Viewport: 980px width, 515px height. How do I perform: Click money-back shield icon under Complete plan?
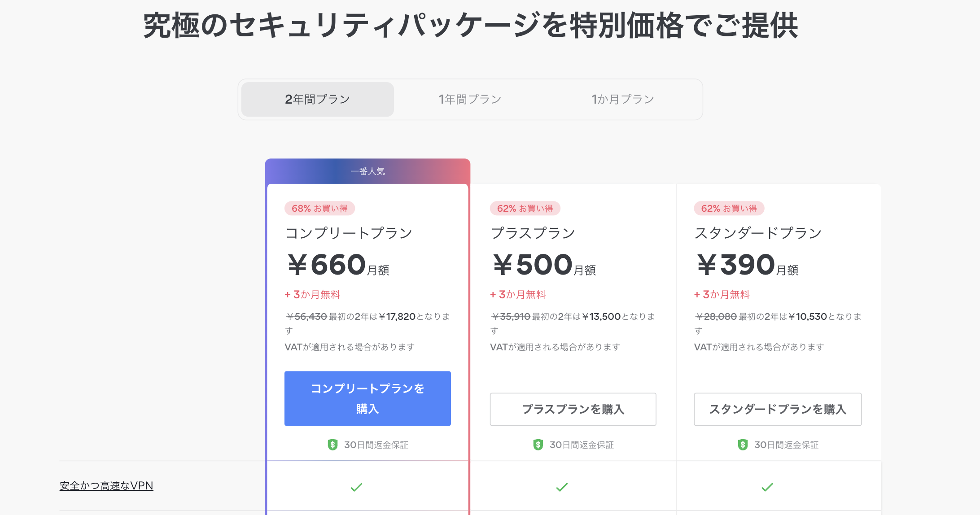(x=332, y=445)
